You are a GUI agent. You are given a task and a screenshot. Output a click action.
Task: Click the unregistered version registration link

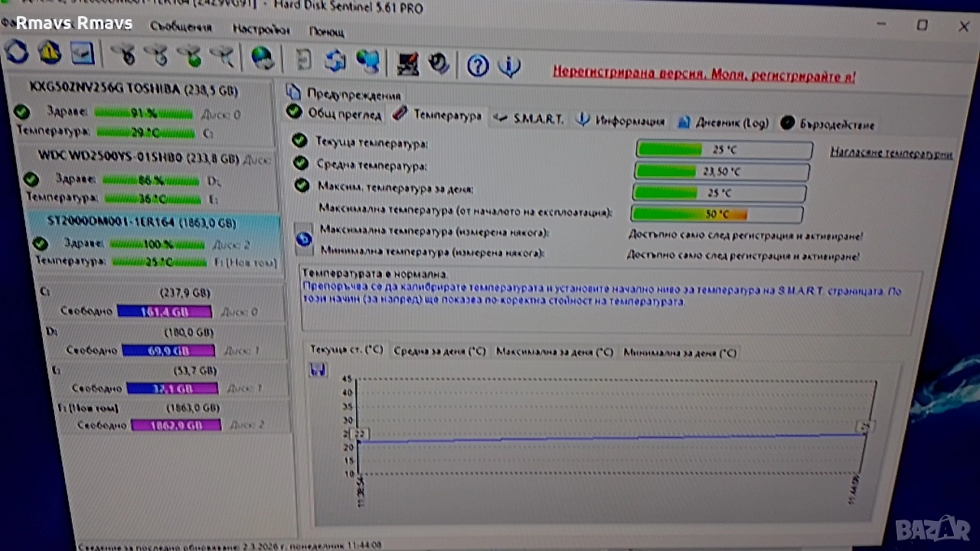[704, 75]
